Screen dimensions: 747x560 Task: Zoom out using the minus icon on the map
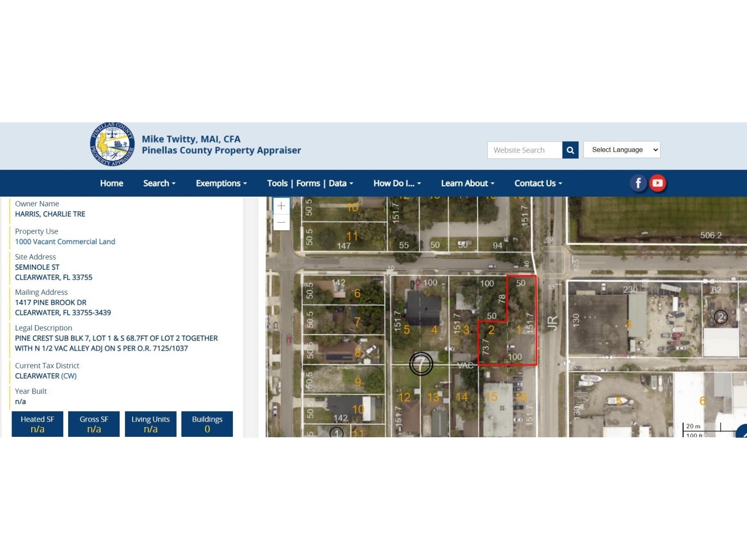point(281,222)
